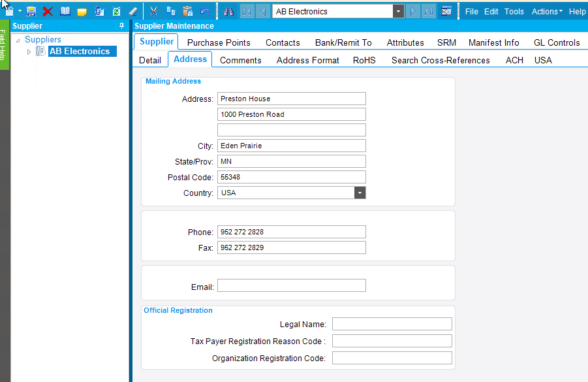
Task: Refresh using the green arrows icon
Action: tap(117, 11)
